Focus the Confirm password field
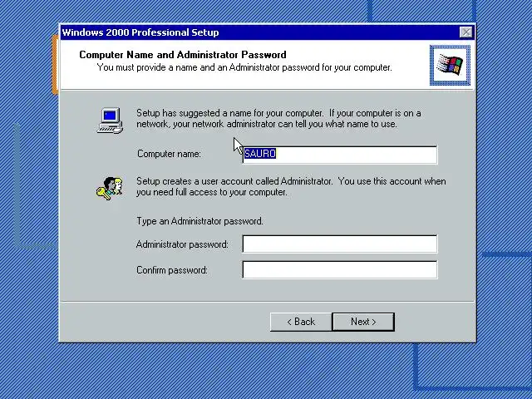Image resolution: width=532 pixels, height=399 pixels. click(340, 269)
